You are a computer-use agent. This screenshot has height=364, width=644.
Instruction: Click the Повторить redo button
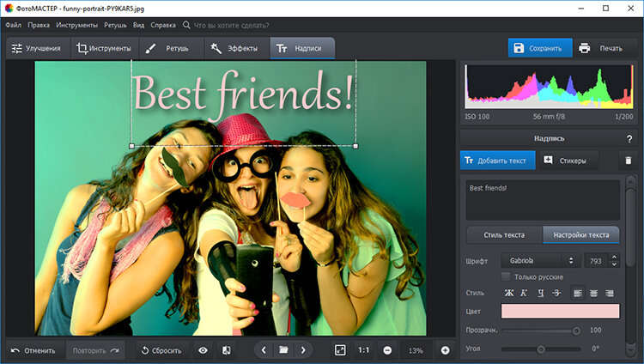coord(95,350)
